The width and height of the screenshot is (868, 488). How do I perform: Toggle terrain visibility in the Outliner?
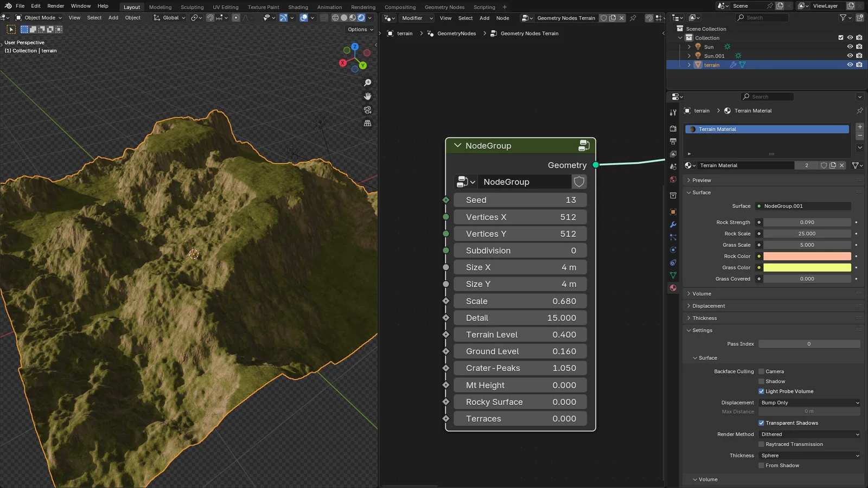tap(850, 65)
